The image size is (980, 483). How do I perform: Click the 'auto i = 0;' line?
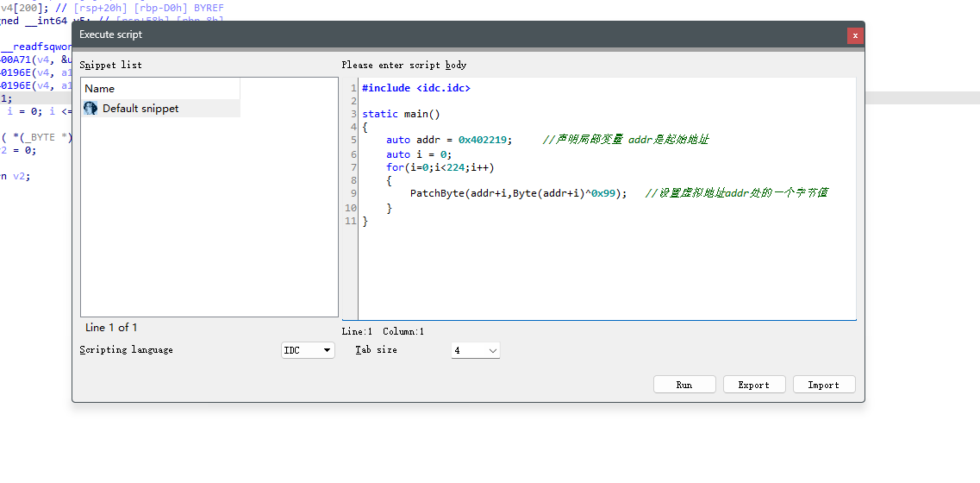(x=419, y=154)
